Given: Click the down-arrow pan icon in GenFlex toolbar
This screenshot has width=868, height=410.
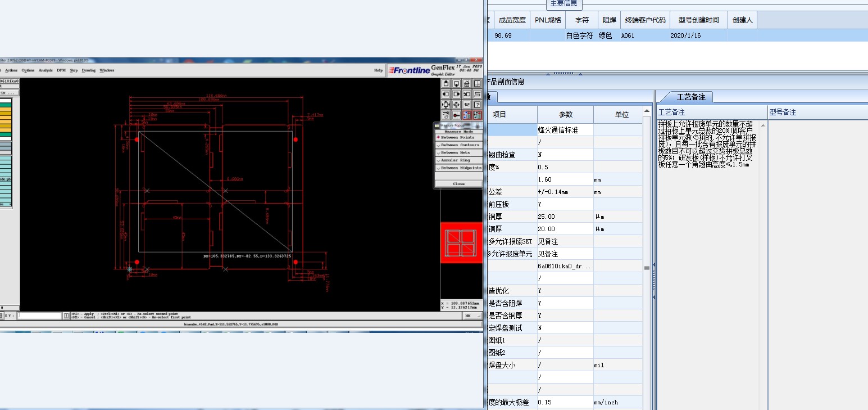Looking at the screenshot, I should [x=456, y=84].
